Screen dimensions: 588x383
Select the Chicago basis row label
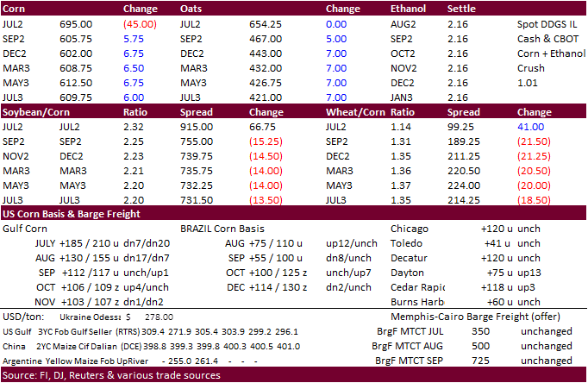tap(409, 229)
